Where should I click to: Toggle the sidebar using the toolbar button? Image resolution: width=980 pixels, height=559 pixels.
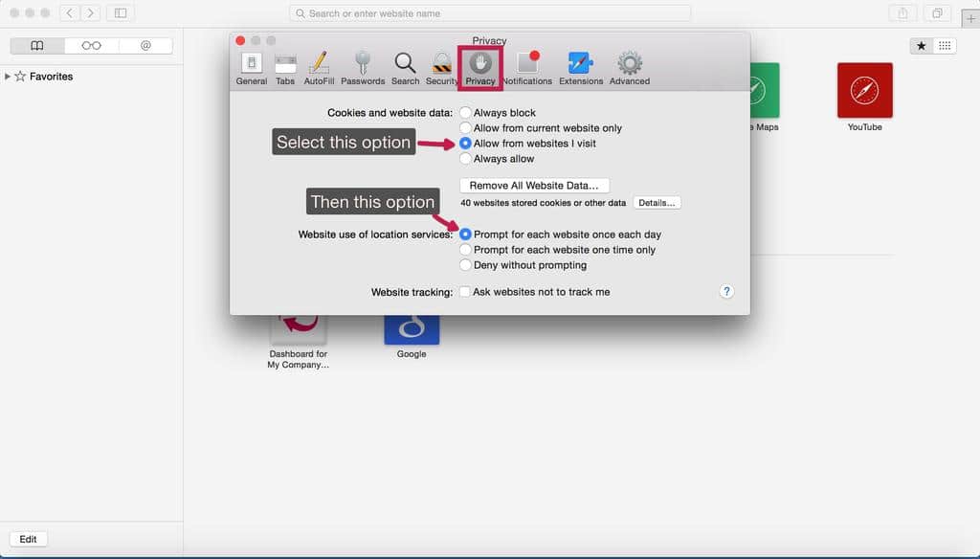[x=121, y=13]
